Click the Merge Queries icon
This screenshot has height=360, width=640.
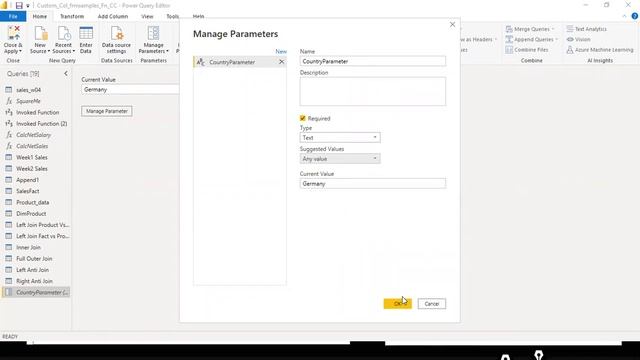(x=509, y=29)
